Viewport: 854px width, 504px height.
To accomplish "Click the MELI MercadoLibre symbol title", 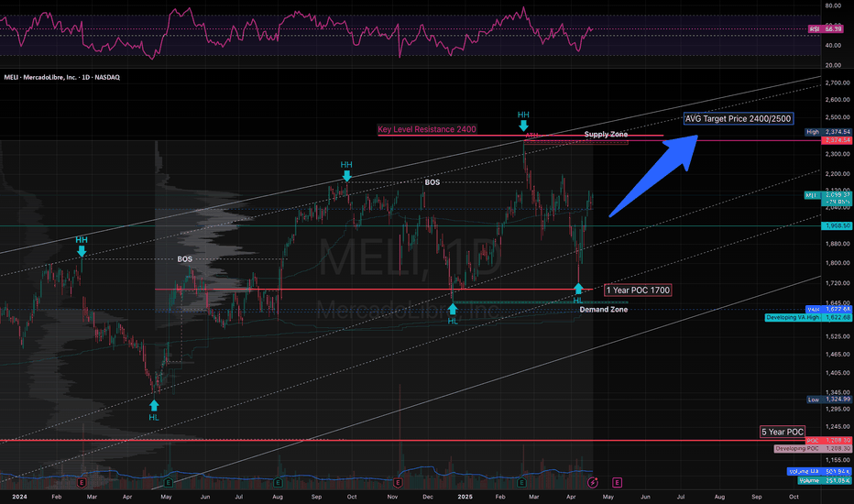I will (61, 77).
